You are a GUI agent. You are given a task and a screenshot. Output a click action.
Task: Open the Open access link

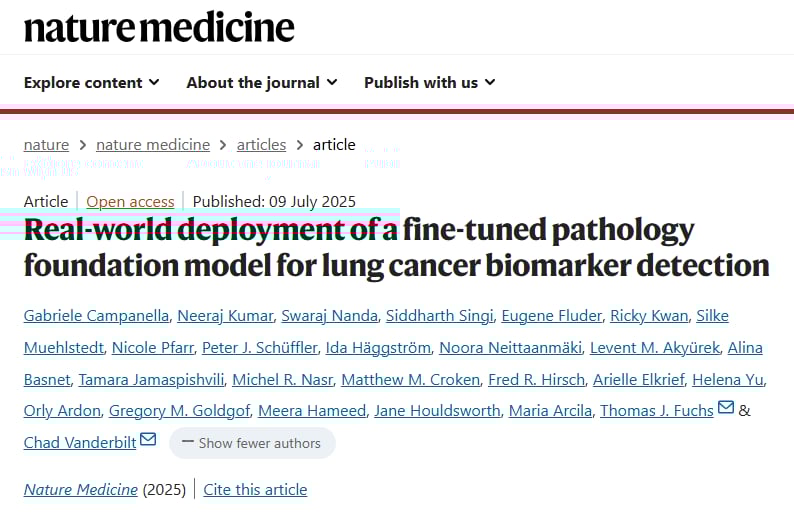130,201
